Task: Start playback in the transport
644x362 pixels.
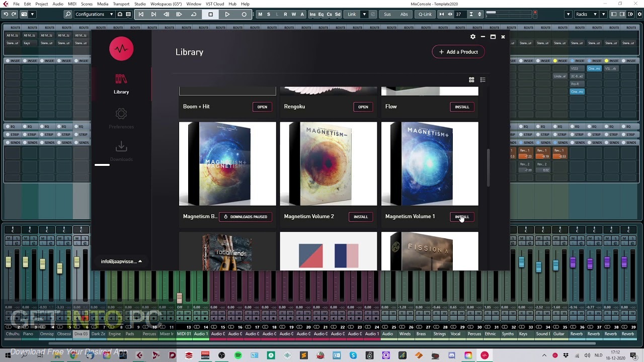Action: (227, 14)
